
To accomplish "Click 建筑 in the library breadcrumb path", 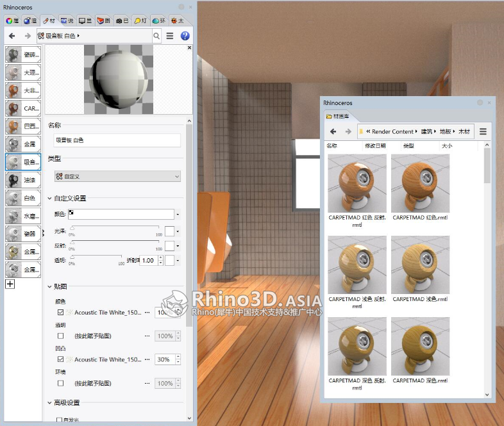I will (x=426, y=131).
